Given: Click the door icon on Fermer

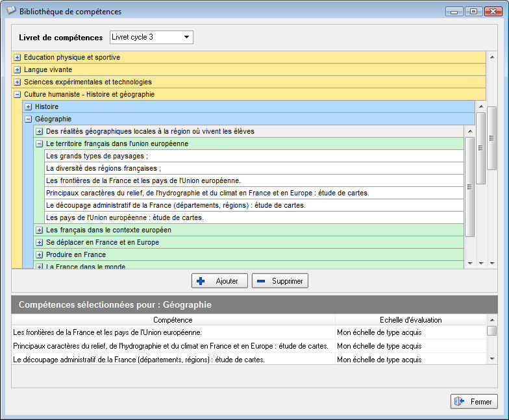Looking at the screenshot, I should point(459,401).
